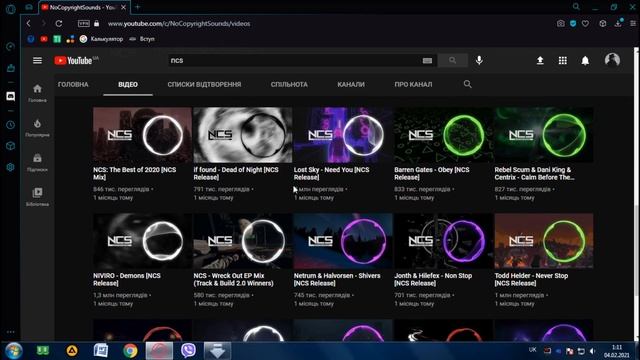Open Jonth & Hilefex - Non Stop title

coord(433,280)
